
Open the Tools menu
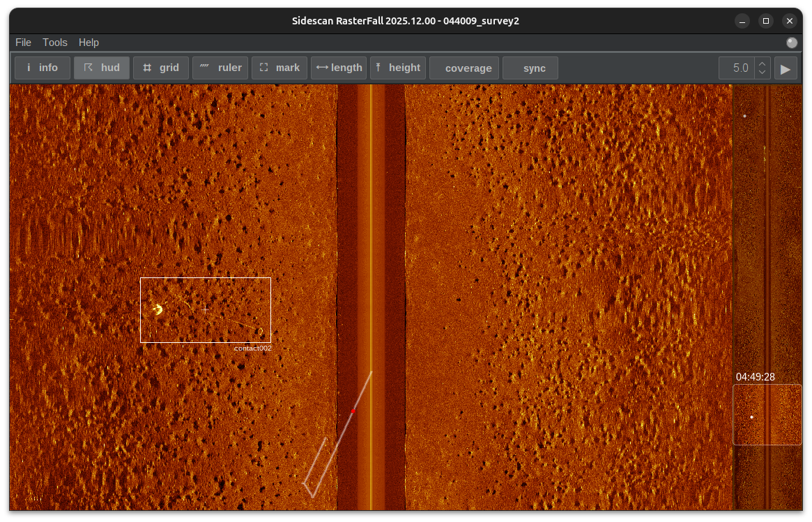(55, 43)
